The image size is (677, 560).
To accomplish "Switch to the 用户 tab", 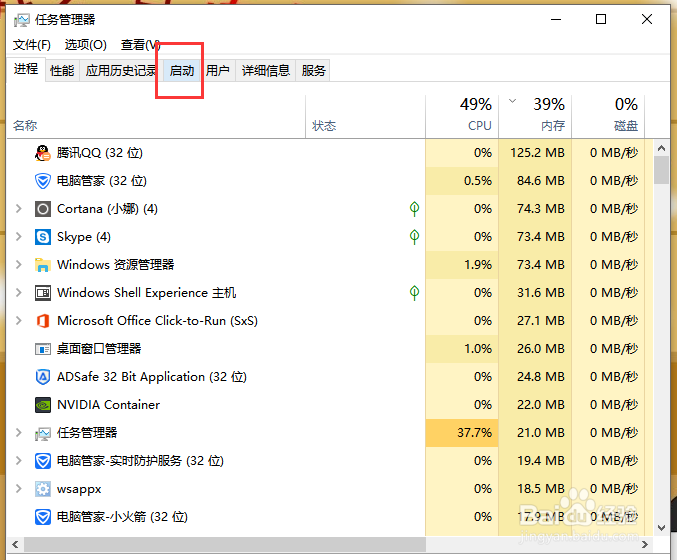I will (x=218, y=70).
